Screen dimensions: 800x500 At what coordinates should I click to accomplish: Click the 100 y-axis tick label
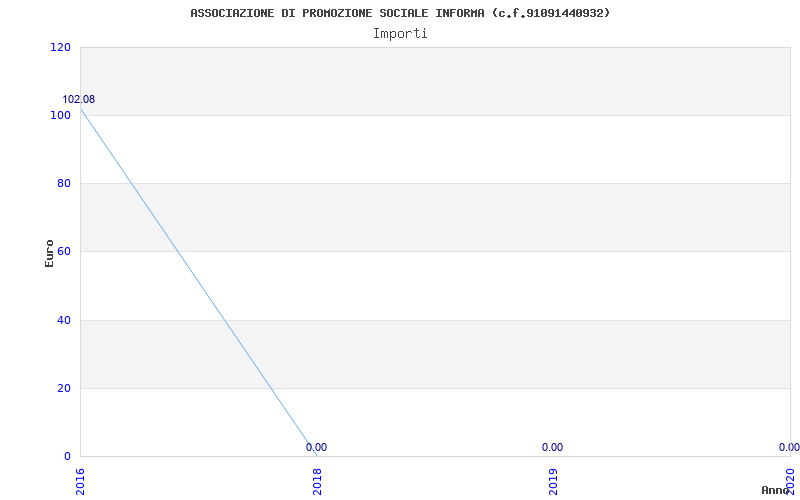(x=60, y=115)
